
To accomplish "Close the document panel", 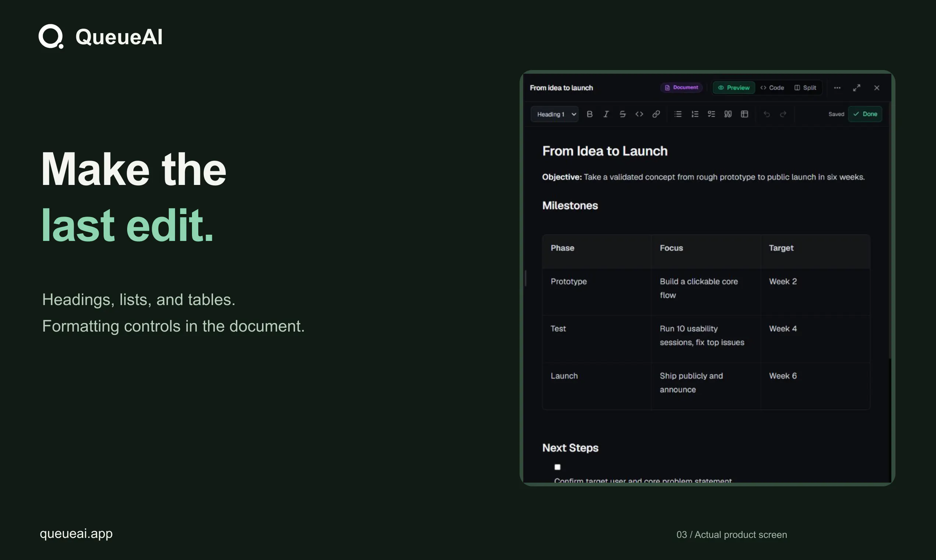I will (x=877, y=88).
